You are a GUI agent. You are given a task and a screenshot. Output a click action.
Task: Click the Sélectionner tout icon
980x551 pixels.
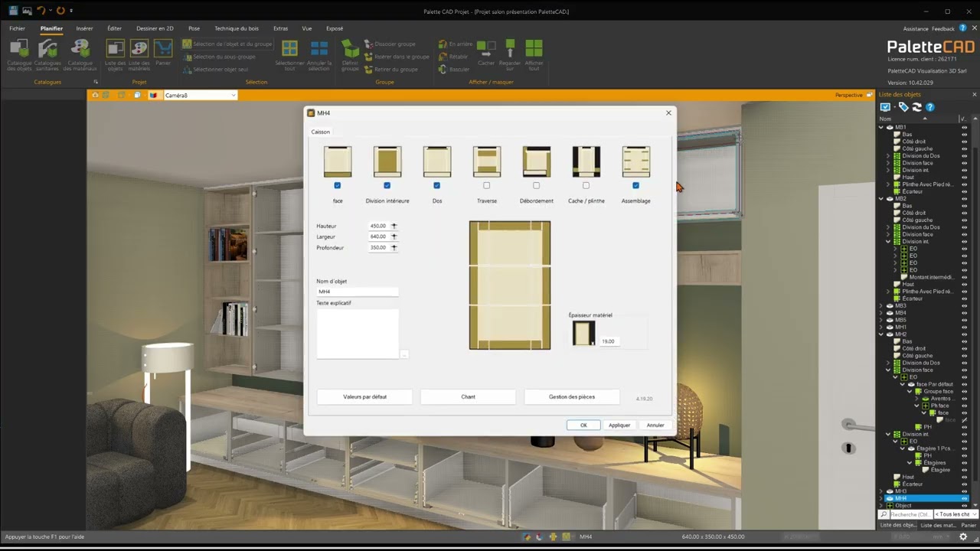(289, 49)
